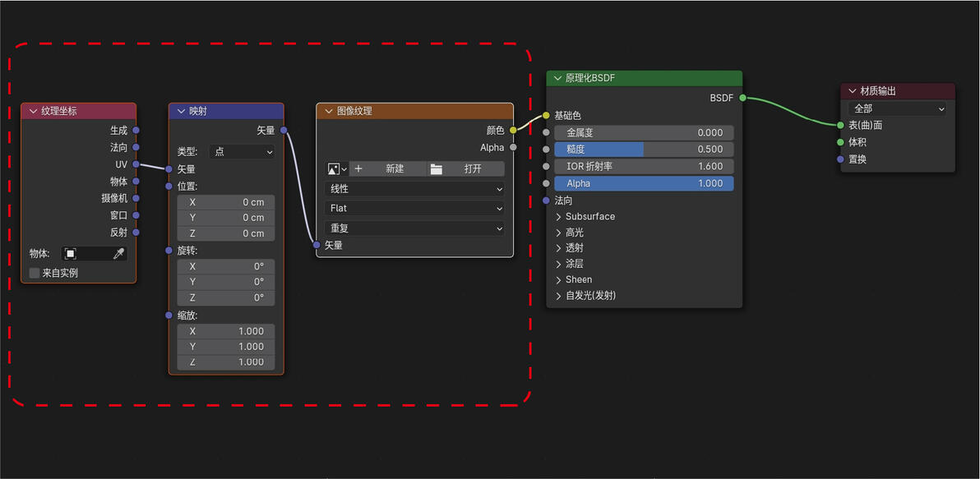Click the 缩放 X field

pyautogui.click(x=225, y=331)
